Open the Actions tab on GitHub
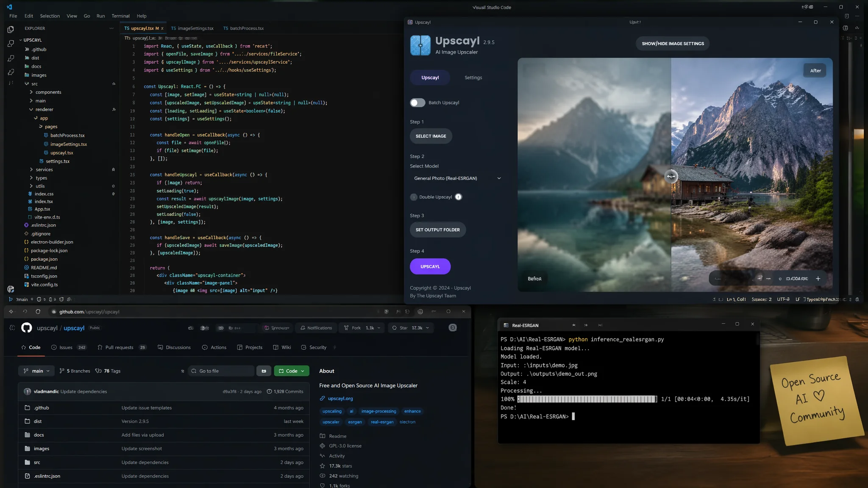Viewport: 868px width, 488px height. pos(214,347)
